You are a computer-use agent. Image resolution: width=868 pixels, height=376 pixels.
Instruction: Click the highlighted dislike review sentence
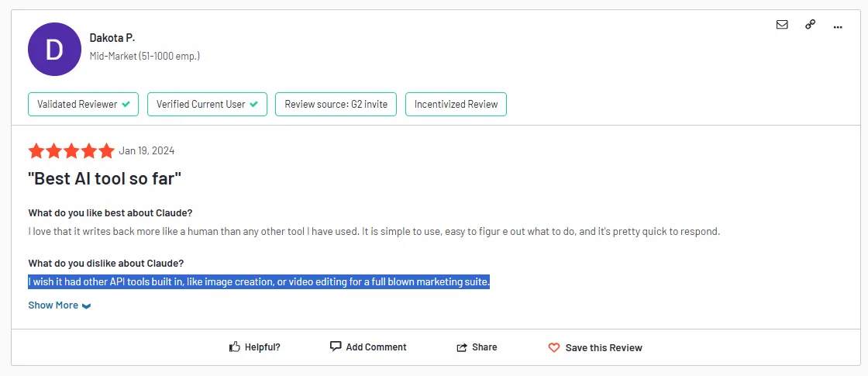click(259, 282)
